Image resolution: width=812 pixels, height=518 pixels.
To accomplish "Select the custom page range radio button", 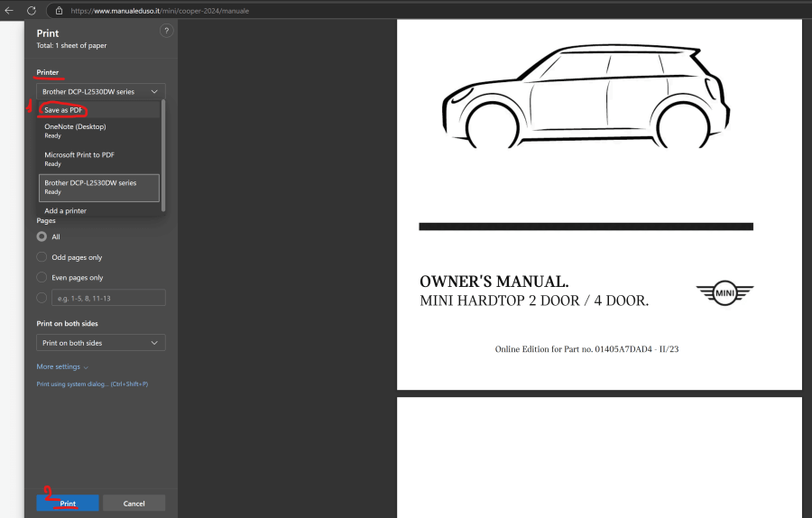I will 42,298.
